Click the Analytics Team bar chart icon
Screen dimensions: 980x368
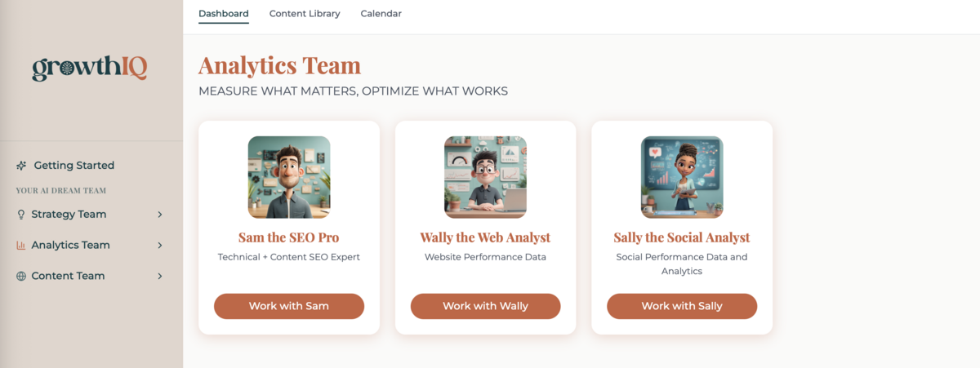click(21, 245)
